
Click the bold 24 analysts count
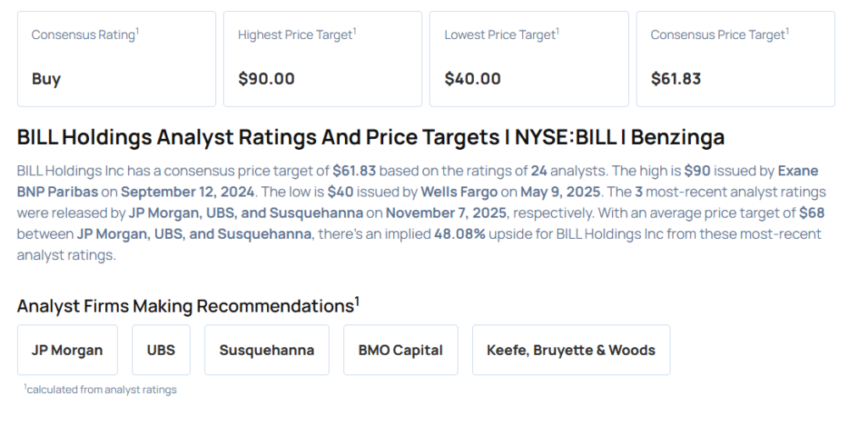pyautogui.click(x=538, y=170)
